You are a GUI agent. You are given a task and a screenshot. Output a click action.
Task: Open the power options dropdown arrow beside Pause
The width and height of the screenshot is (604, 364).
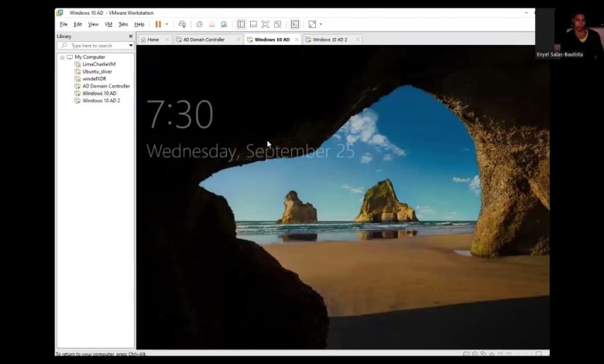[x=166, y=24]
